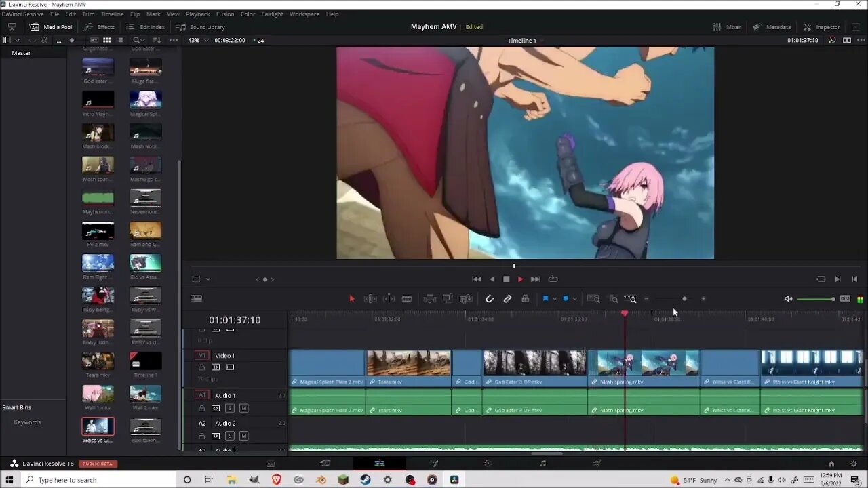Switch media pool to list view
This screenshot has height=488, width=868.
pyautogui.click(x=120, y=41)
